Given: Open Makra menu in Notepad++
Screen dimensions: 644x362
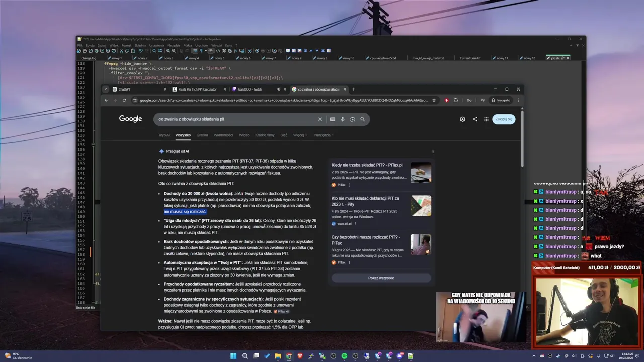Looking at the screenshot, I should point(188,45).
